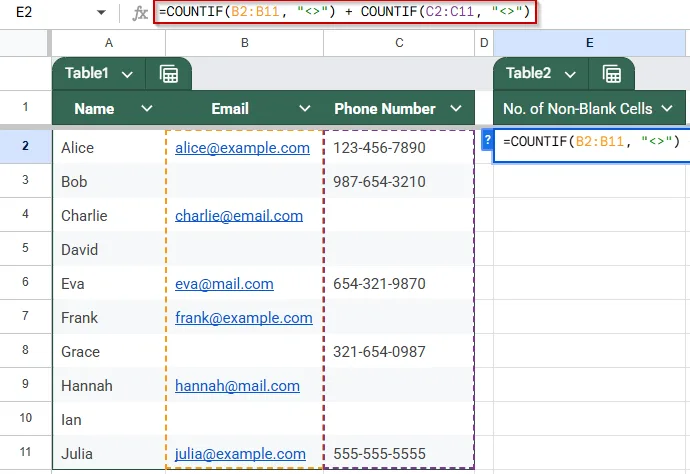690x474 pixels.
Task: Select the cell containing Frank
Action: (109, 317)
